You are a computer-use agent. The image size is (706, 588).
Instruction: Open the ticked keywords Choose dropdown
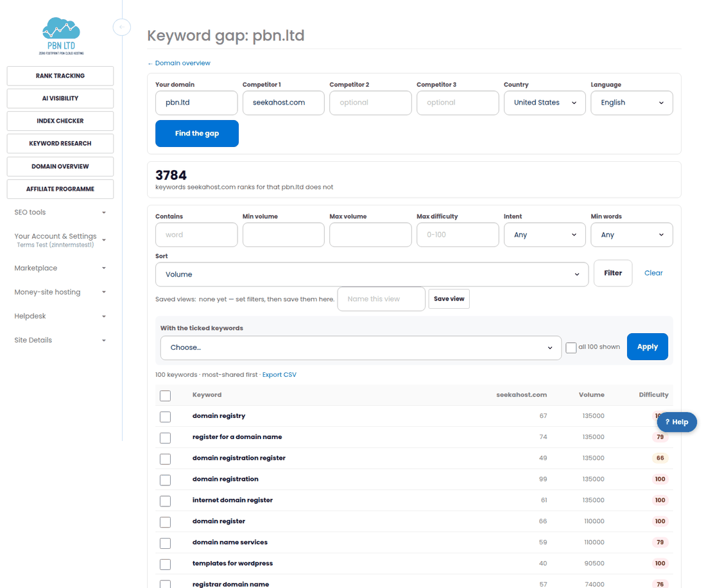361,347
